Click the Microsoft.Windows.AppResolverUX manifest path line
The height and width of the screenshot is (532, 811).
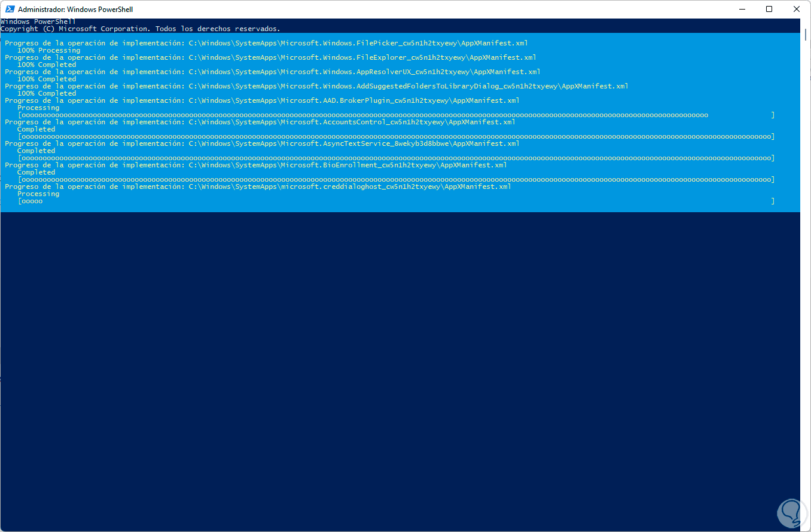point(273,72)
